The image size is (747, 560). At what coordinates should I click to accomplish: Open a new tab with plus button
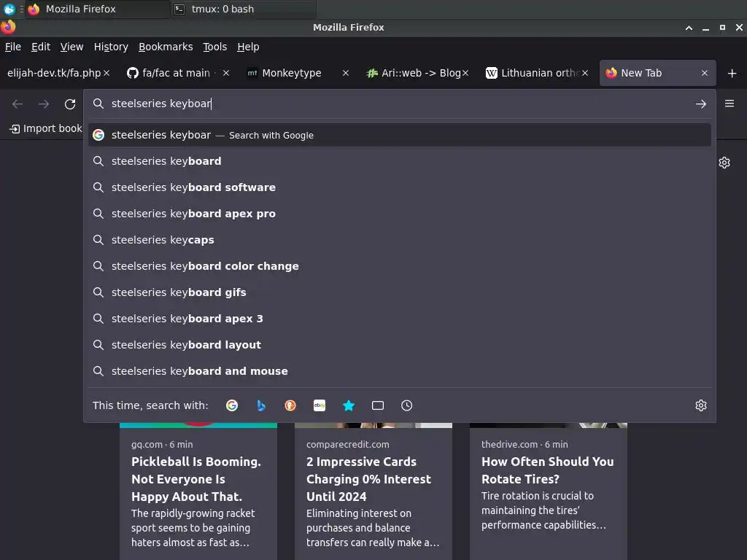732,74
